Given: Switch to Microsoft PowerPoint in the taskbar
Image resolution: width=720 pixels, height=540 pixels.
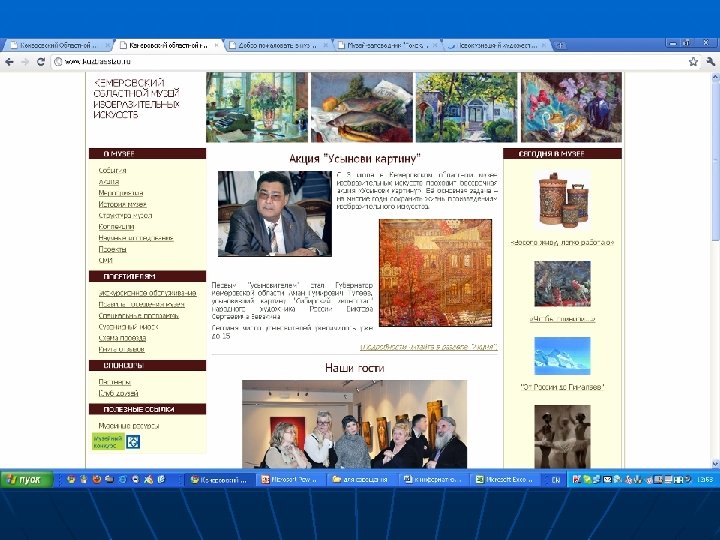Looking at the screenshot, I should 290,480.
